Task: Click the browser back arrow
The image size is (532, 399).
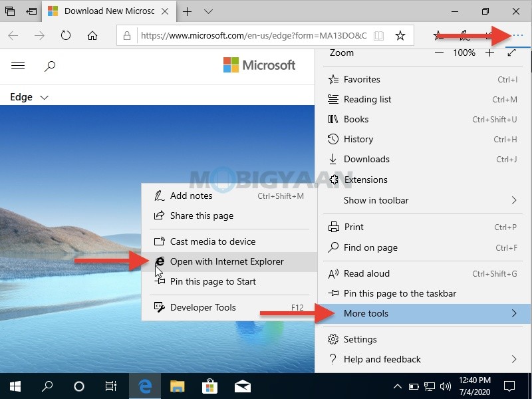Action: tap(13, 36)
